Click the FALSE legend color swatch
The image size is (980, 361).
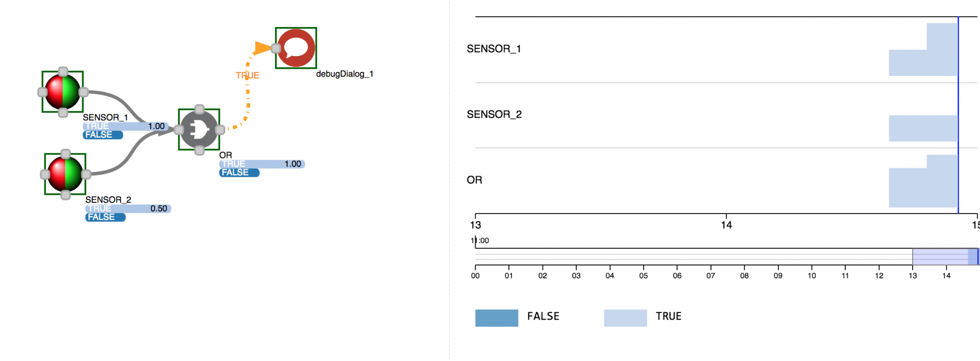(x=496, y=318)
